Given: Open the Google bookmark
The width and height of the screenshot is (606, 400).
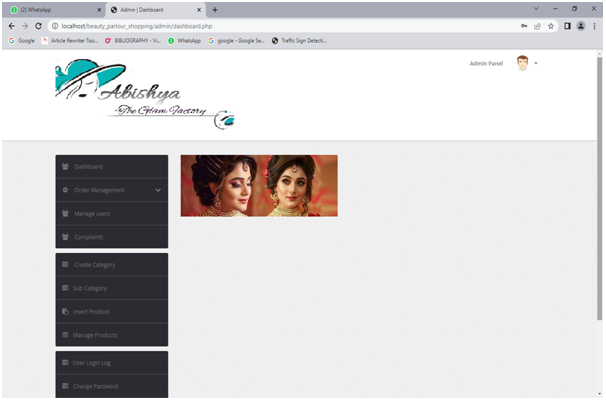Looking at the screenshot, I should [22, 41].
